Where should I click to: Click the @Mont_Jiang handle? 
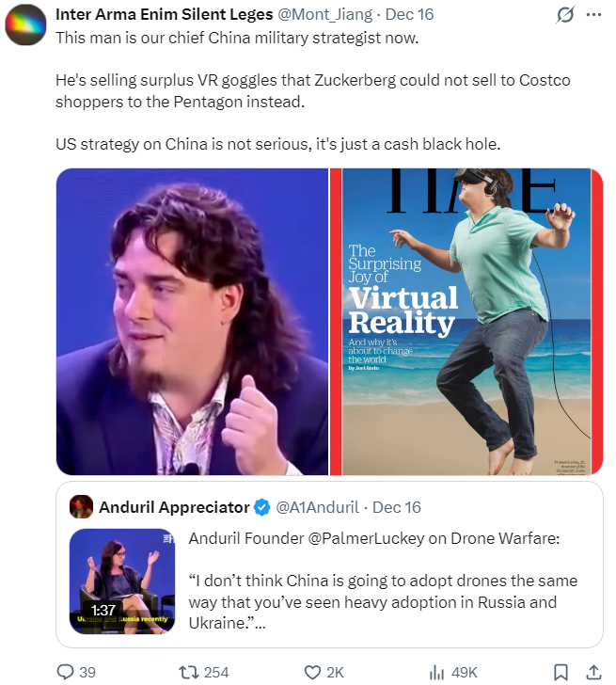click(325, 14)
